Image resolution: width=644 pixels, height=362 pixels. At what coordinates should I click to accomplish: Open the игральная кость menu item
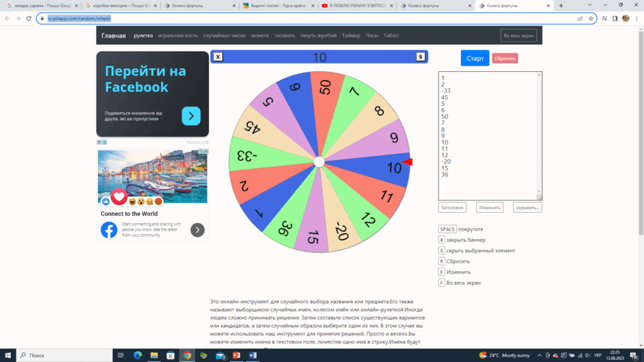[178, 36]
